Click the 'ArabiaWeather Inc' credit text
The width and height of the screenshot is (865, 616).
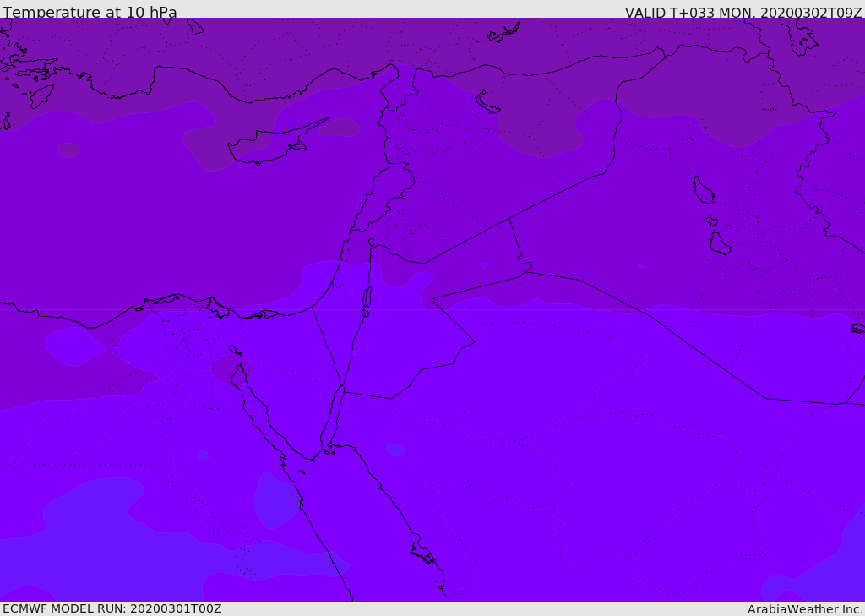tap(804, 609)
